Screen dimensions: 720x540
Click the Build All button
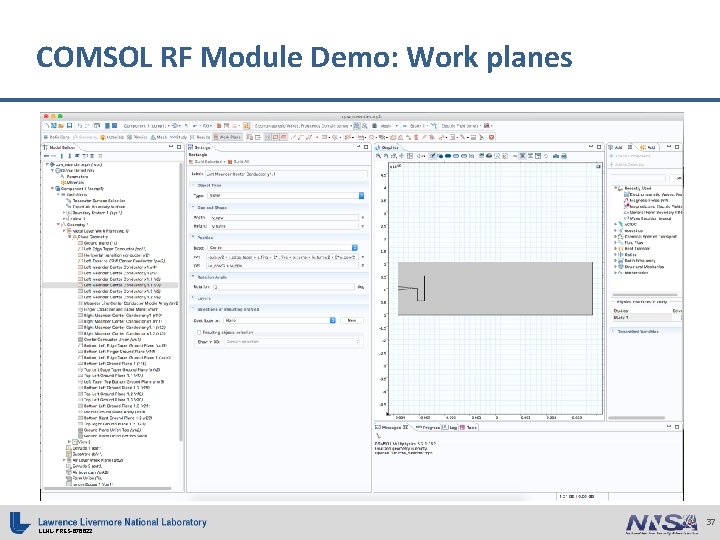[239, 162]
